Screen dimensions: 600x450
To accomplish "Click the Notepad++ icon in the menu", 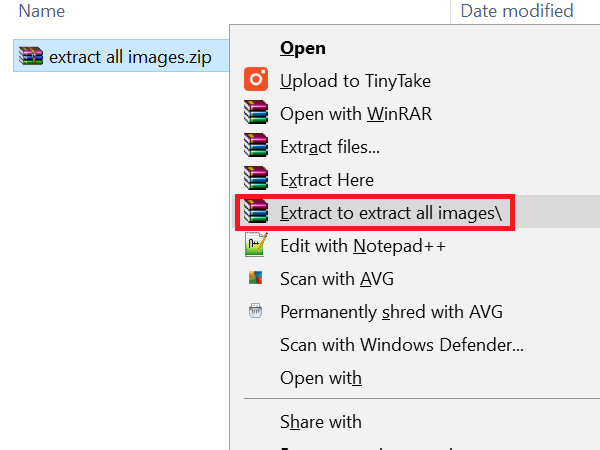I will (x=257, y=245).
